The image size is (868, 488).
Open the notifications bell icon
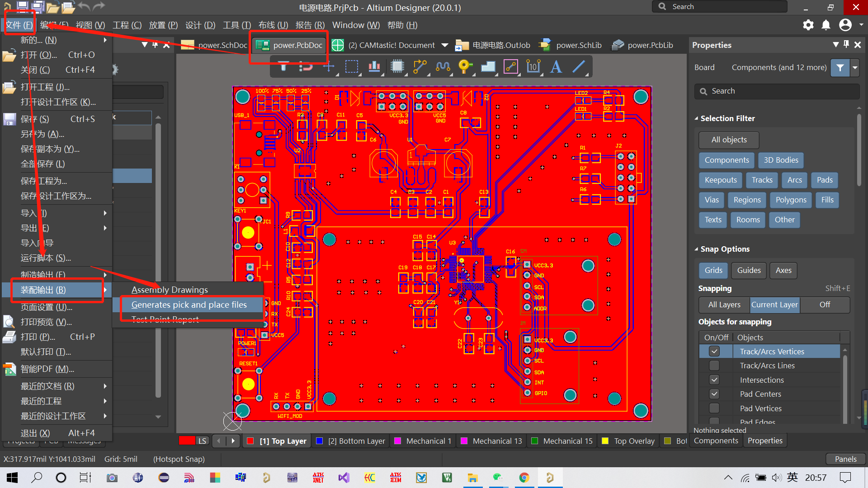tap(826, 25)
